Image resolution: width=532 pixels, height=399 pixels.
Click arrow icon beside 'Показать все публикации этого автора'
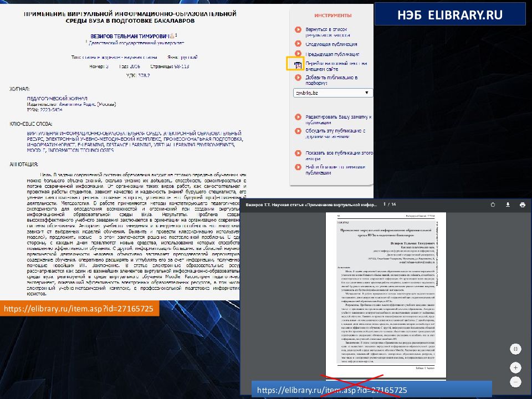(298, 153)
